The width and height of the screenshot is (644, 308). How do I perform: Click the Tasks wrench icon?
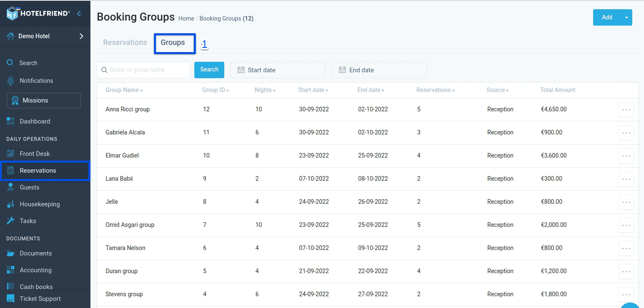[11, 221]
